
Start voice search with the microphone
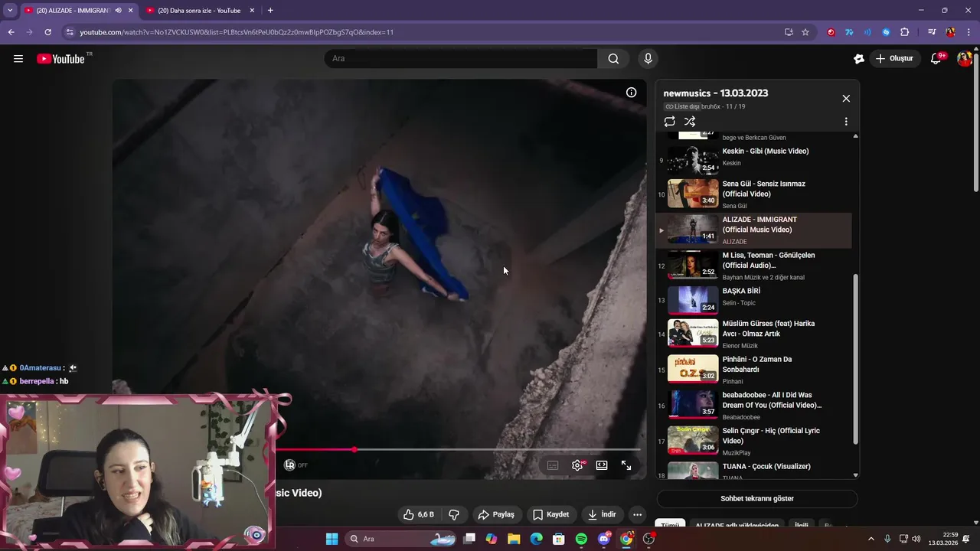tap(648, 59)
